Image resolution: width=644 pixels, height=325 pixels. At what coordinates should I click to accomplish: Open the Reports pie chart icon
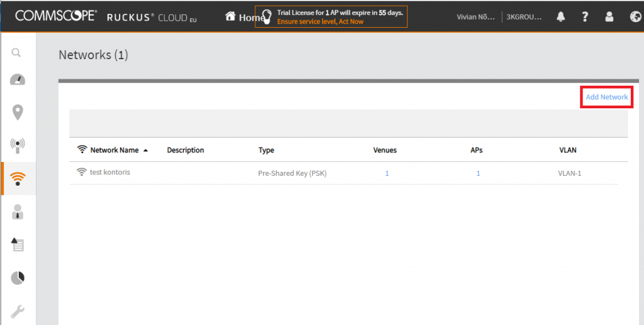coord(18,278)
